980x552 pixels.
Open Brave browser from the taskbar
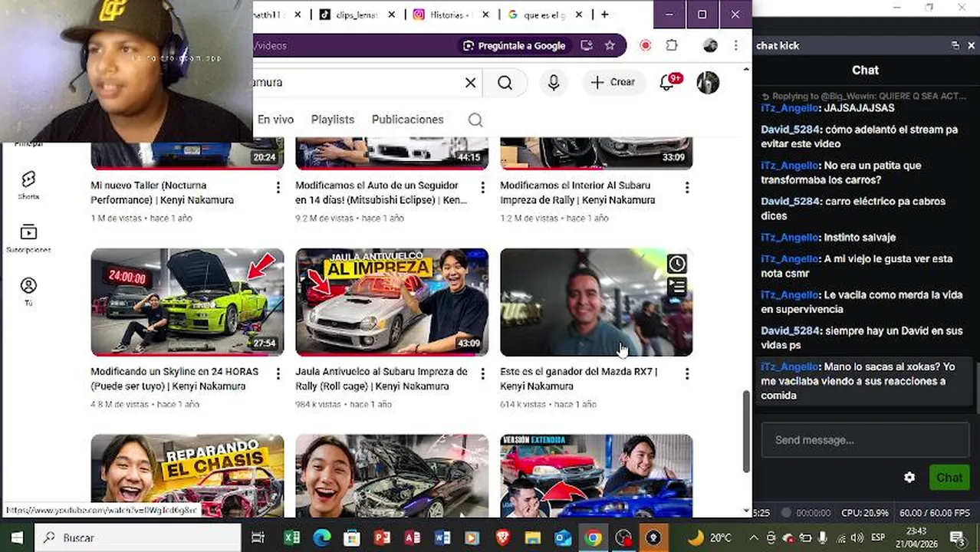502,537
